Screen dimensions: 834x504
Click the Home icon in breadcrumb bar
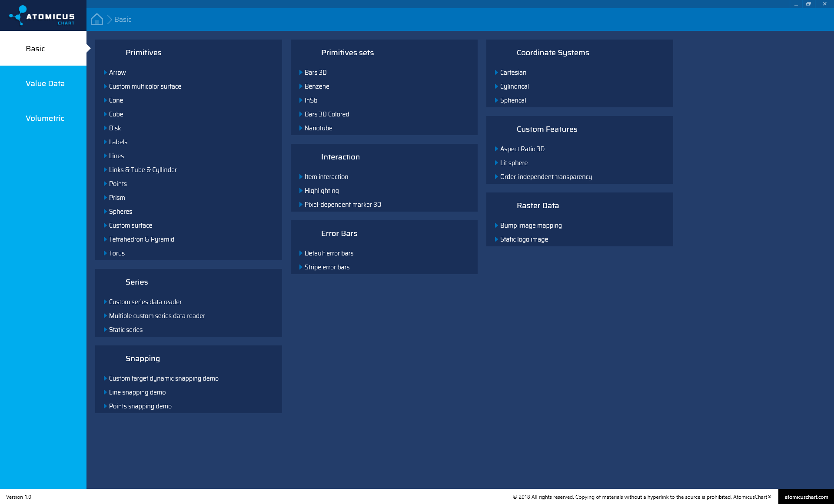(x=96, y=20)
